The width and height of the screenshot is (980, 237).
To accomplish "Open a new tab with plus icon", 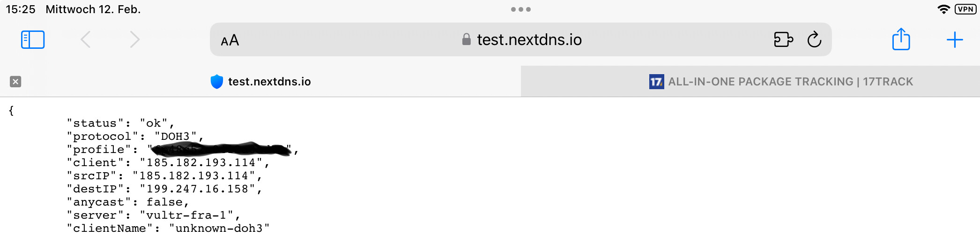I will pos(955,40).
